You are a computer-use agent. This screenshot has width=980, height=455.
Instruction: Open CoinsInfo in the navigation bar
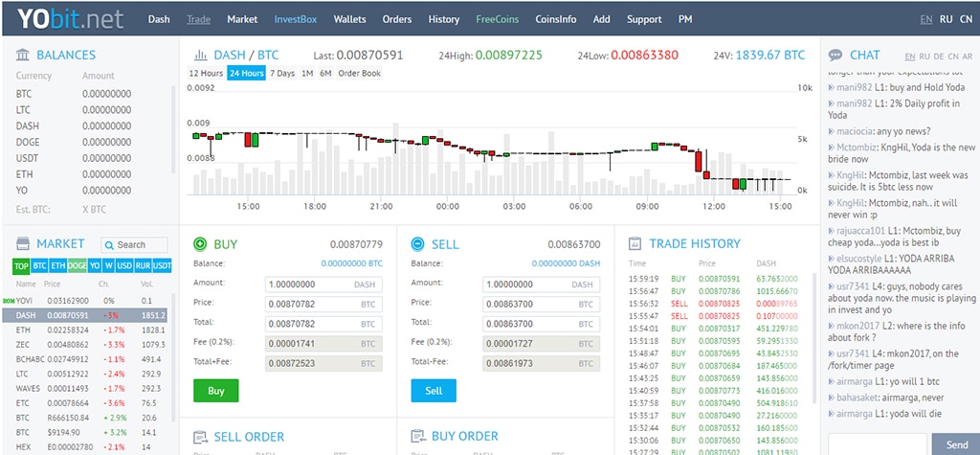(x=556, y=19)
